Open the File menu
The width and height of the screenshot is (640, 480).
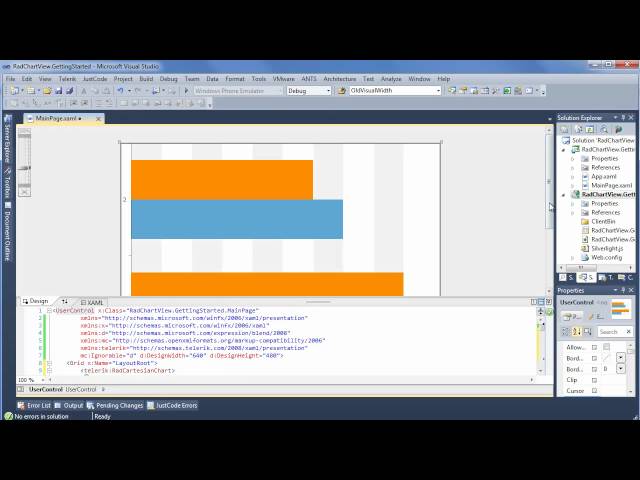point(10,79)
